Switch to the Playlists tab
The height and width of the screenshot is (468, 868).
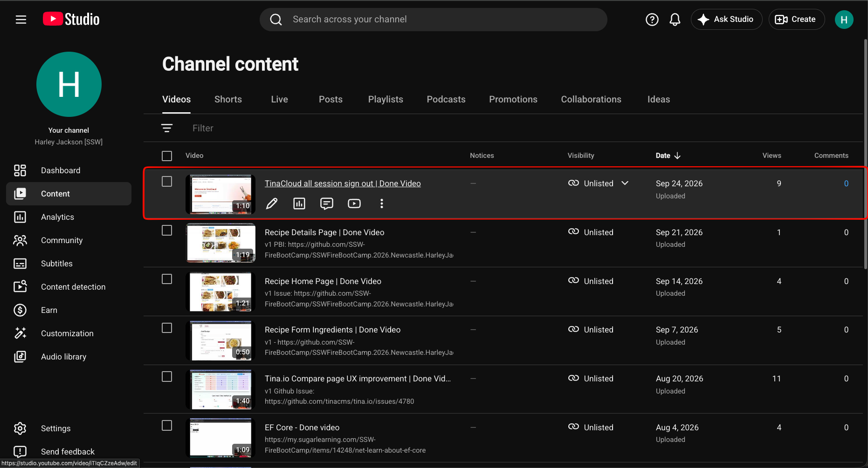tap(386, 99)
